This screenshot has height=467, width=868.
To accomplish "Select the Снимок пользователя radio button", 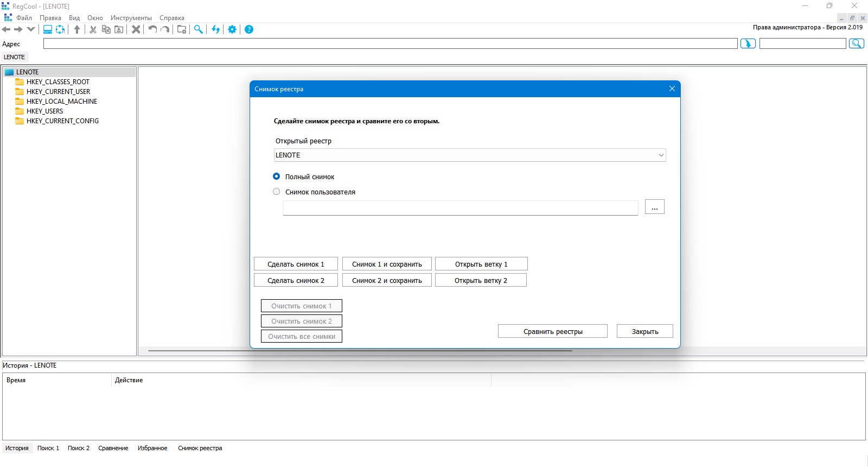I will [x=277, y=192].
